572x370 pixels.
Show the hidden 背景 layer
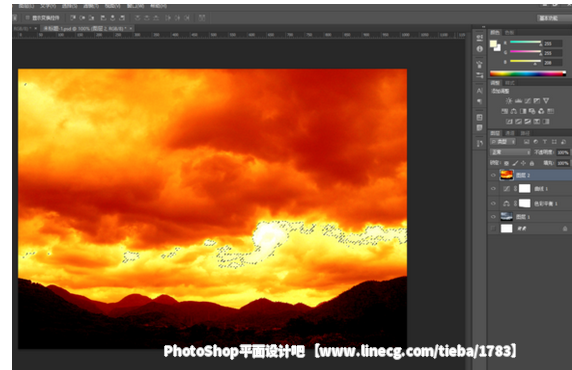point(493,228)
